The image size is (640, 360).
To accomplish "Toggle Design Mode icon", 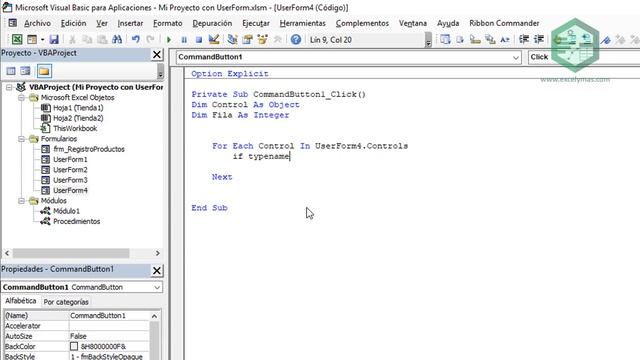I will click(x=213, y=40).
